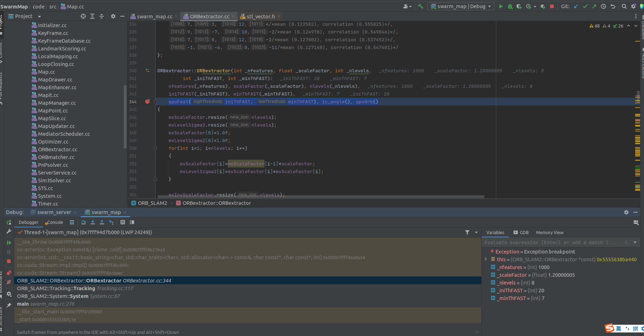Step Over the current line
644x336 pixels.
[x=84, y=222]
